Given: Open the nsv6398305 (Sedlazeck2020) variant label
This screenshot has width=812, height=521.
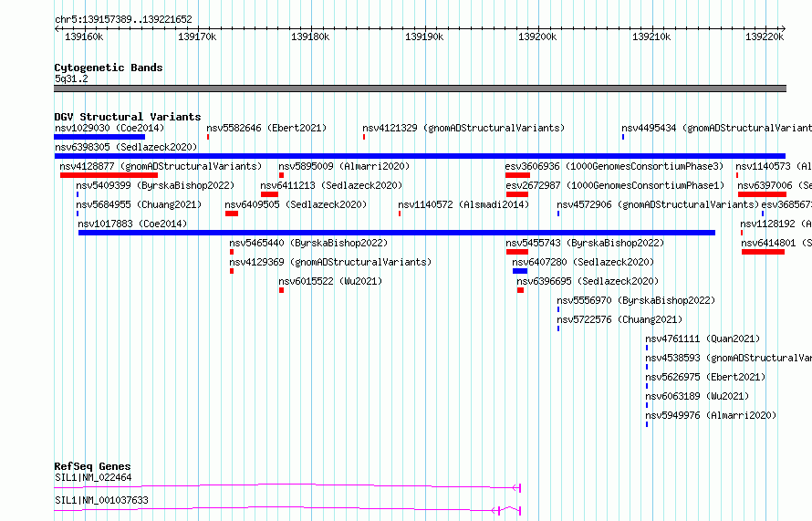Looking at the screenshot, I should 126,147.
